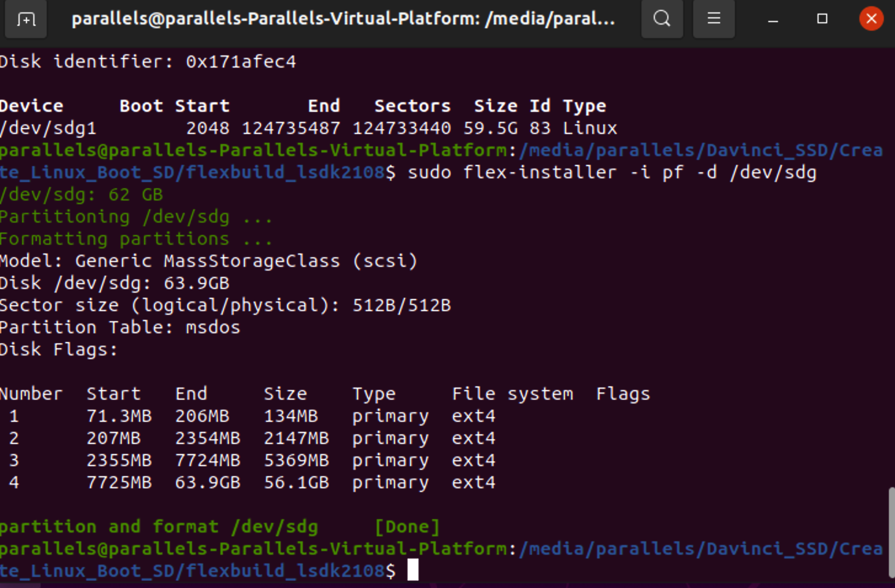Click the "Sectors" column header
895x588 pixels.
412,106
